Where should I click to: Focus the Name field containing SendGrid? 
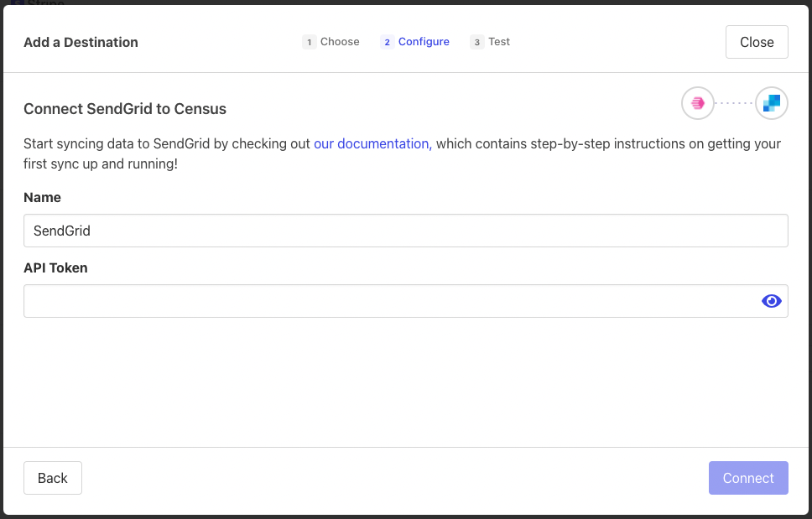(x=405, y=231)
